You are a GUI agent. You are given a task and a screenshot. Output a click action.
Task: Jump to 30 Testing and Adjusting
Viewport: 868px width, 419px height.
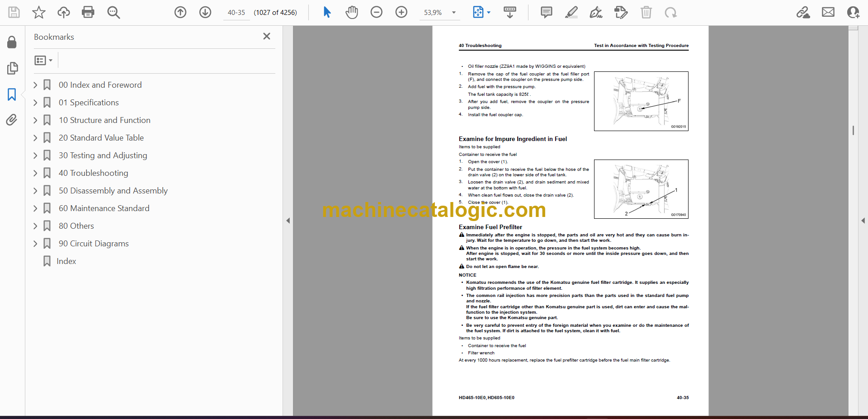click(x=103, y=155)
